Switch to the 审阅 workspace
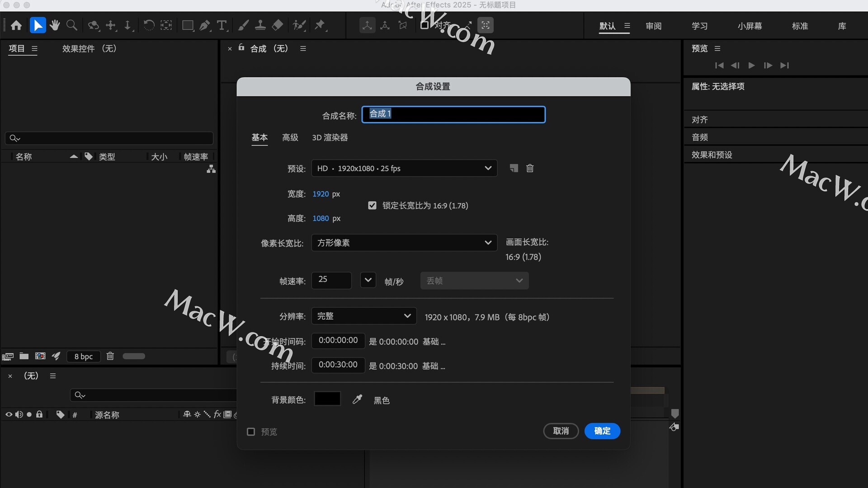Image resolution: width=868 pixels, height=488 pixels. [654, 26]
